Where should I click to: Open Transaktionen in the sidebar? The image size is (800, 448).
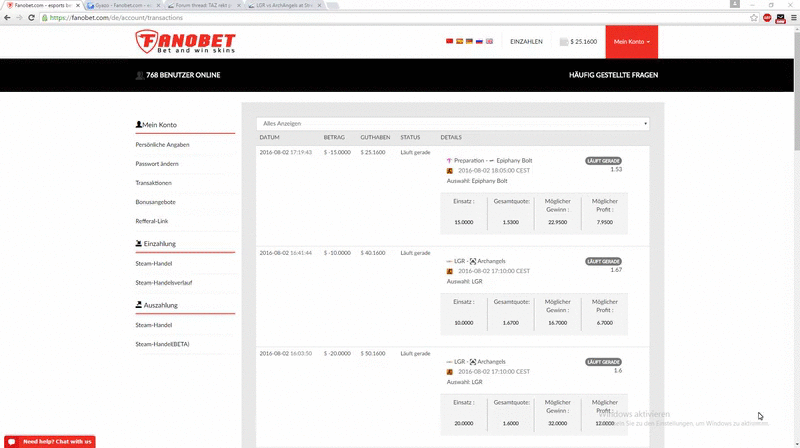[x=154, y=183]
